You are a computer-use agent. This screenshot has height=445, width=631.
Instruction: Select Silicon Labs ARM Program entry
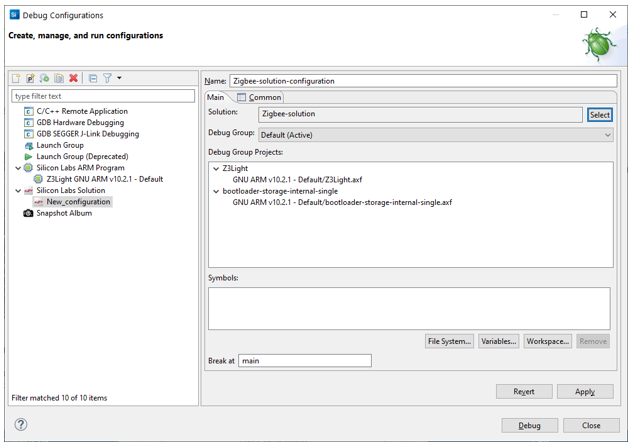80,167
